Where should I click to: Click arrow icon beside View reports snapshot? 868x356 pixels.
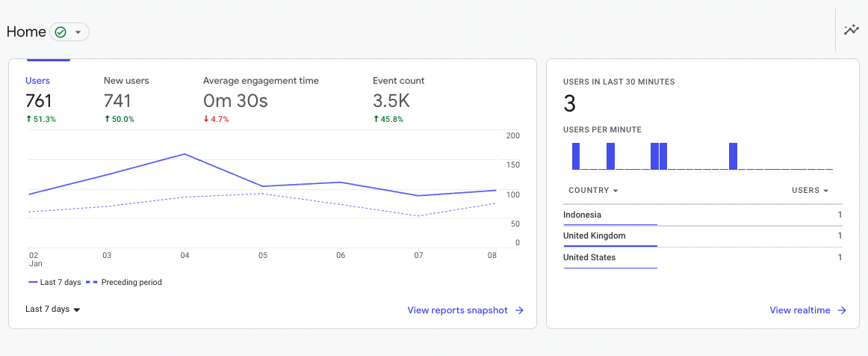[x=519, y=310]
